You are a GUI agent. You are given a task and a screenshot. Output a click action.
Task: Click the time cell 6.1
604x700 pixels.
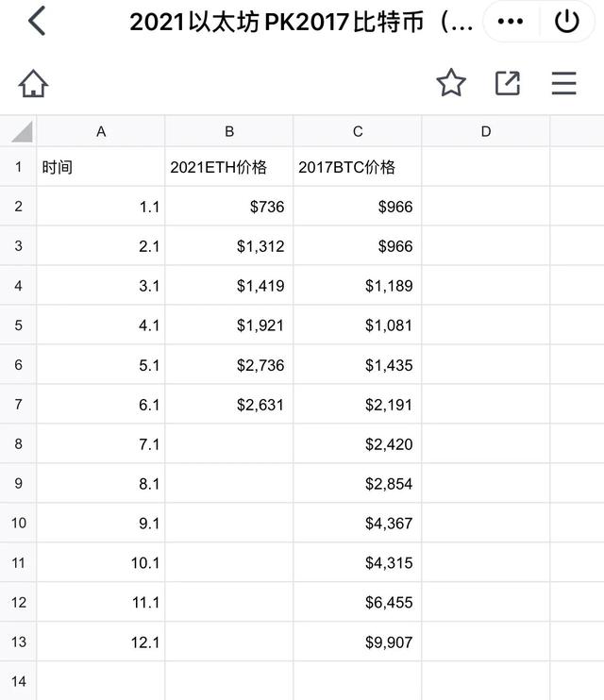pyautogui.click(x=101, y=404)
